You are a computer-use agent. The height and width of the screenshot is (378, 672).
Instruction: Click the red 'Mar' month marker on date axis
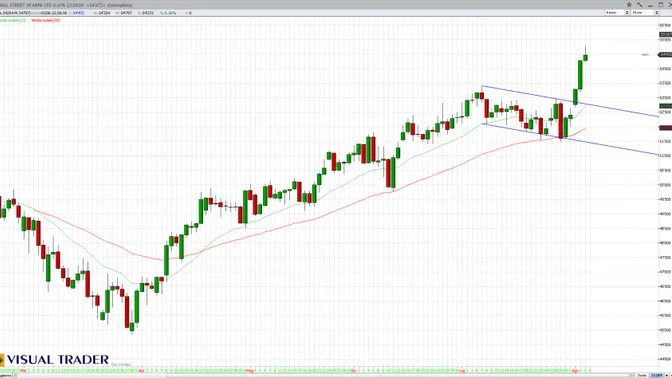23,370
